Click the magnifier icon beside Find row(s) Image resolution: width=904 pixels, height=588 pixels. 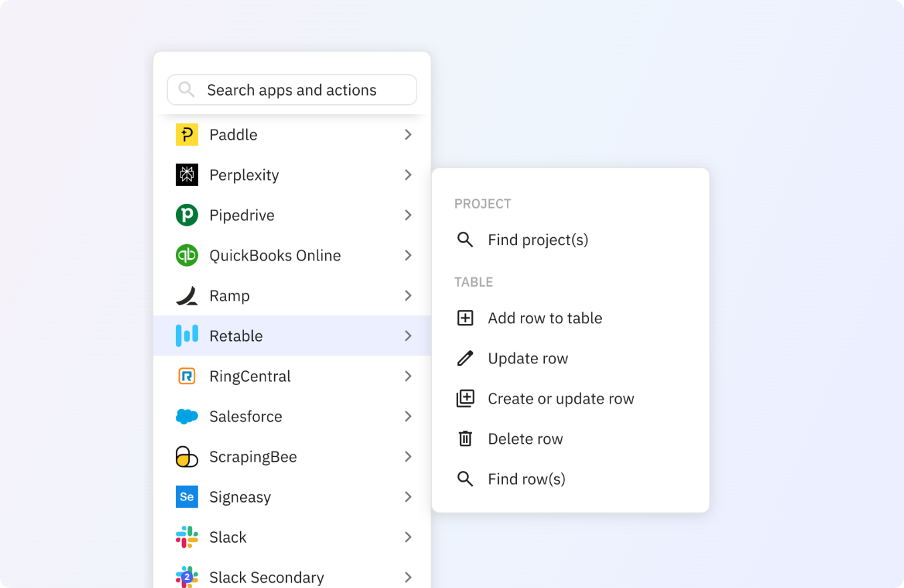click(465, 478)
